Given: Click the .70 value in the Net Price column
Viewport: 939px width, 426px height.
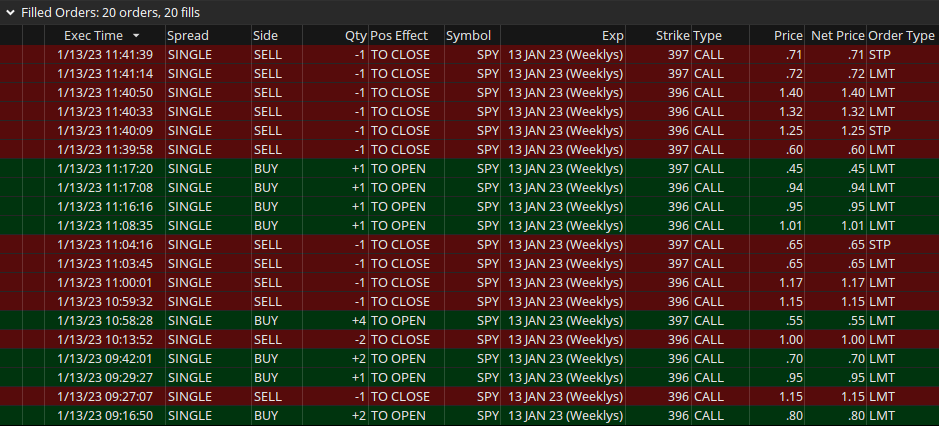Looking at the screenshot, I should [856, 358].
